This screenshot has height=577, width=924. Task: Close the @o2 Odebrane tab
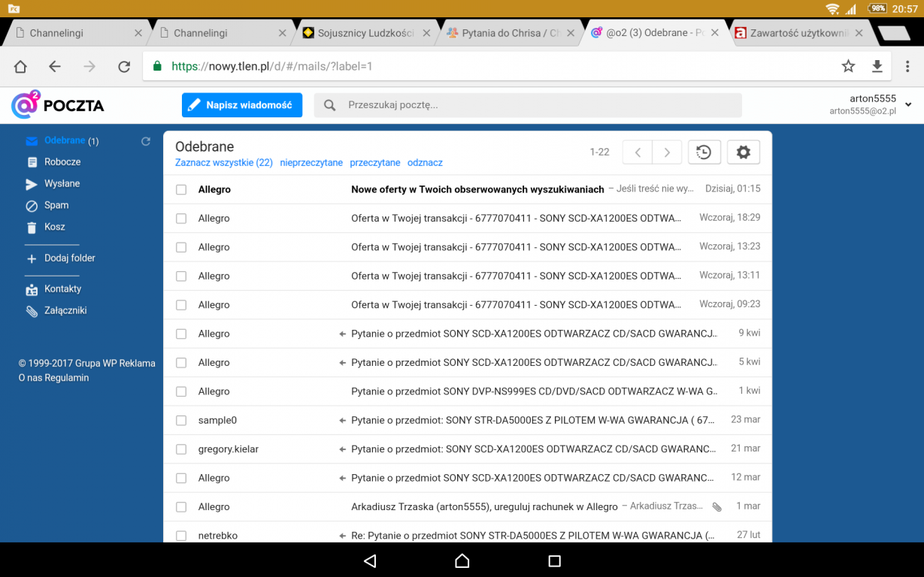[715, 33]
